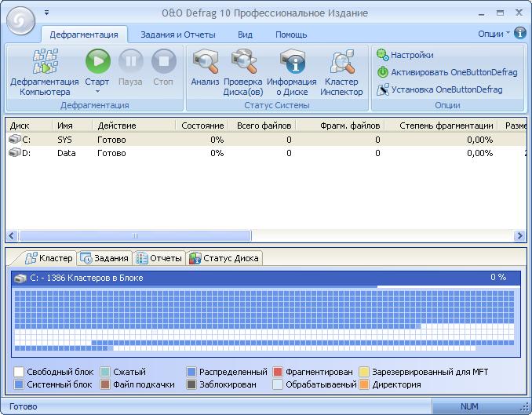Image resolution: width=532 pixels, height=415 pixels.
Task: Switch to Отчеты bottom tab
Action: (x=159, y=258)
